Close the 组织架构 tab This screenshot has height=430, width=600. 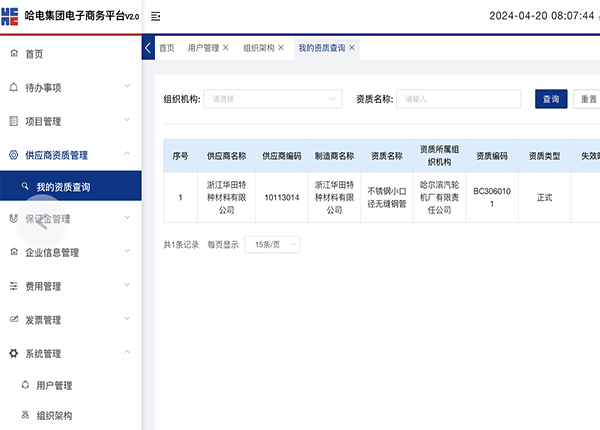coord(282,48)
